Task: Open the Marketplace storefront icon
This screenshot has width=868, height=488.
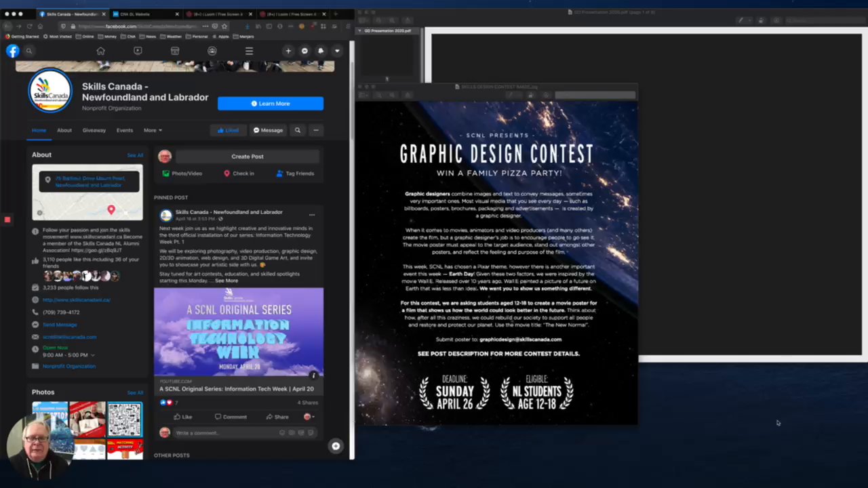Action: click(x=175, y=51)
